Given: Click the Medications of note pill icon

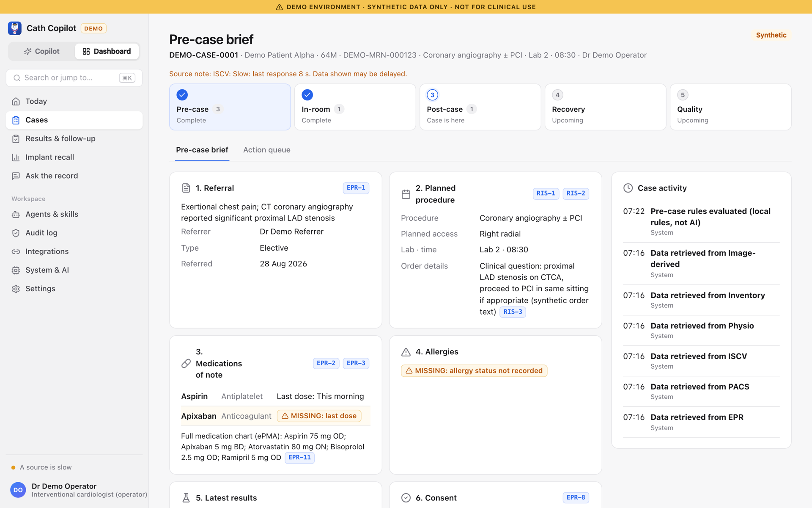Looking at the screenshot, I should click(x=186, y=363).
